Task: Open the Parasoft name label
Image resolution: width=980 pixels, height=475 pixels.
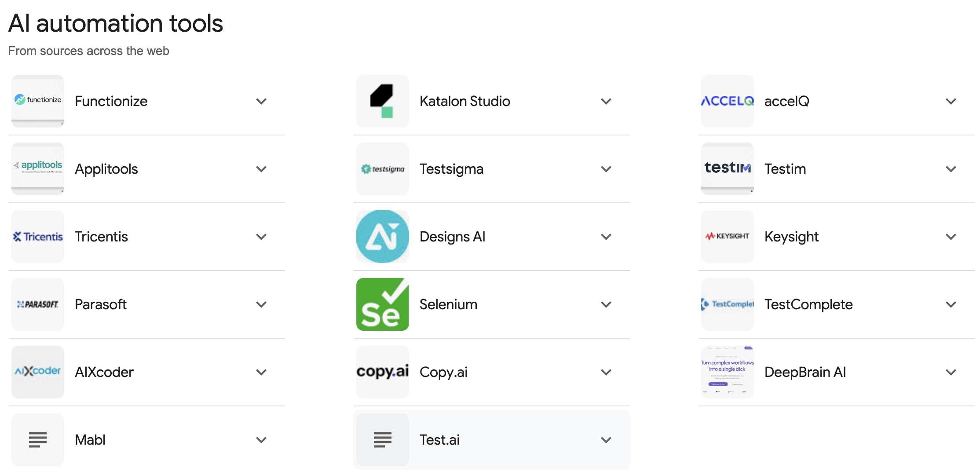Action: [x=101, y=304]
